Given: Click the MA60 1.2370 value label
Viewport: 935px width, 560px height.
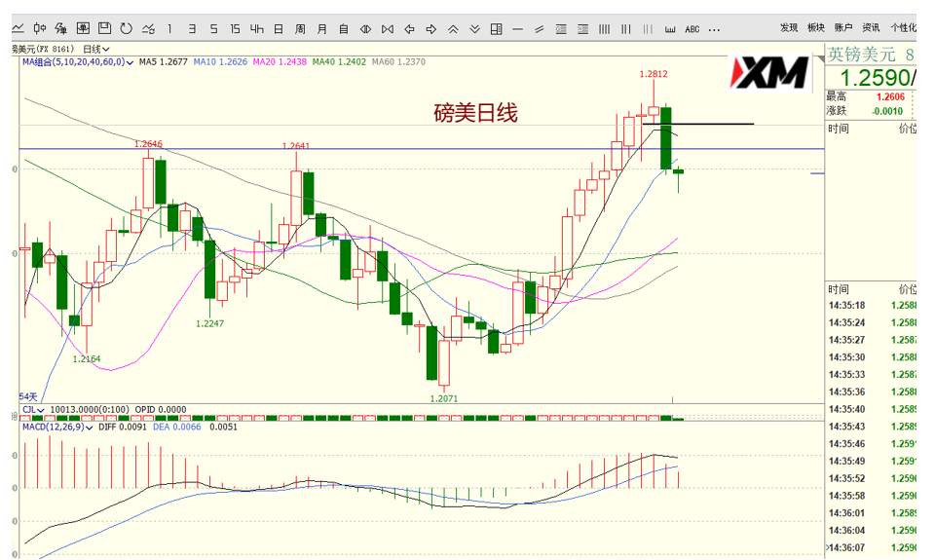Looking at the screenshot, I should [399, 61].
